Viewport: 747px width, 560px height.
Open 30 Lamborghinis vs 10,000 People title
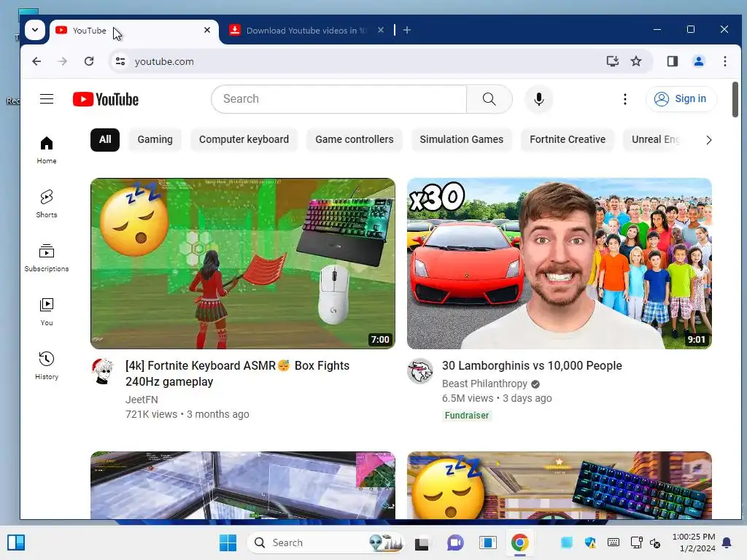click(532, 366)
